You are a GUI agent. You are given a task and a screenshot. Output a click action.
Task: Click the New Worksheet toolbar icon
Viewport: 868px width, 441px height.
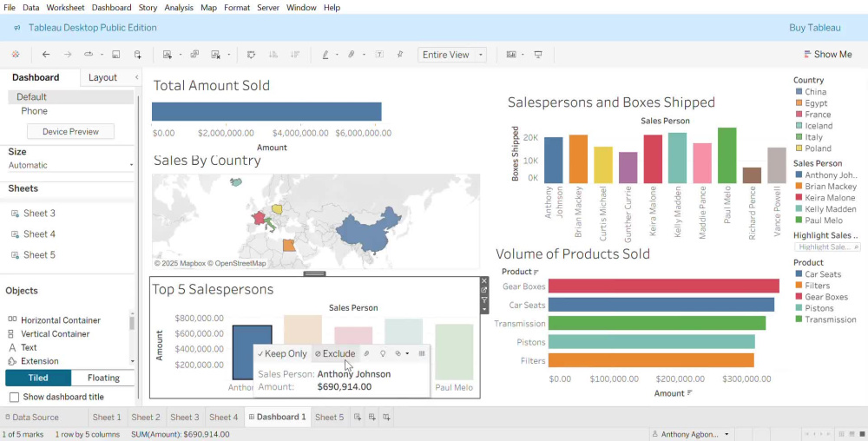point(168,54)
